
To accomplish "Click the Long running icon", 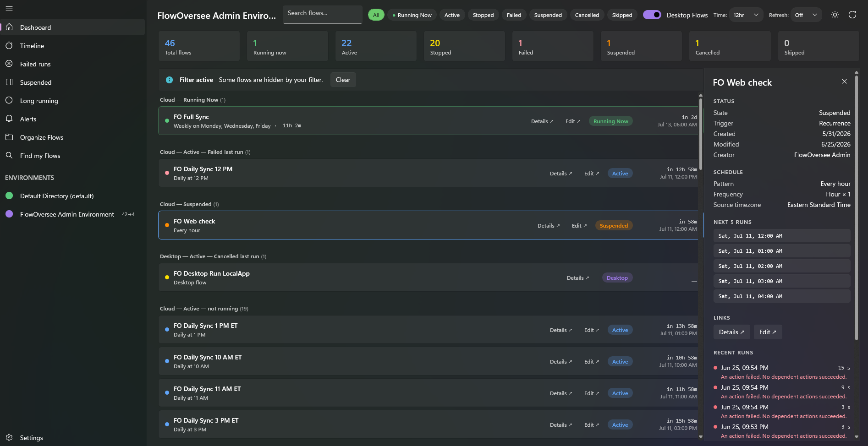I will 9,100.
